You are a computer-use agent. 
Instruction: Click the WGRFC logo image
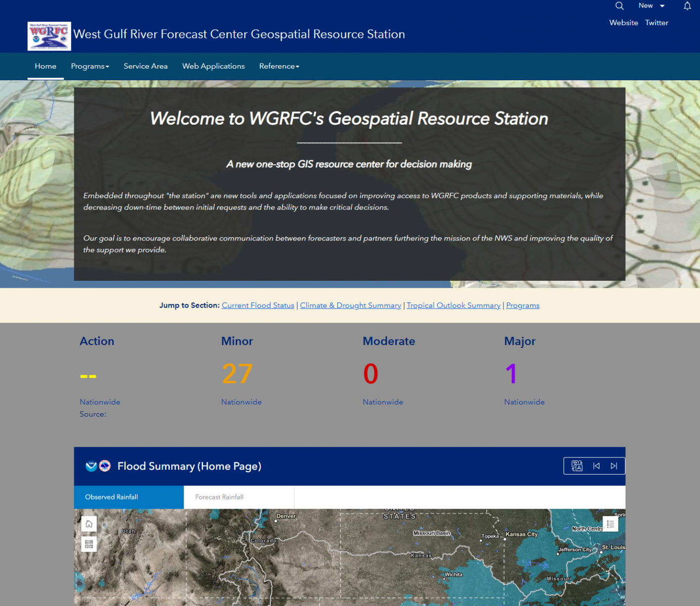click(x=49, y=36)
